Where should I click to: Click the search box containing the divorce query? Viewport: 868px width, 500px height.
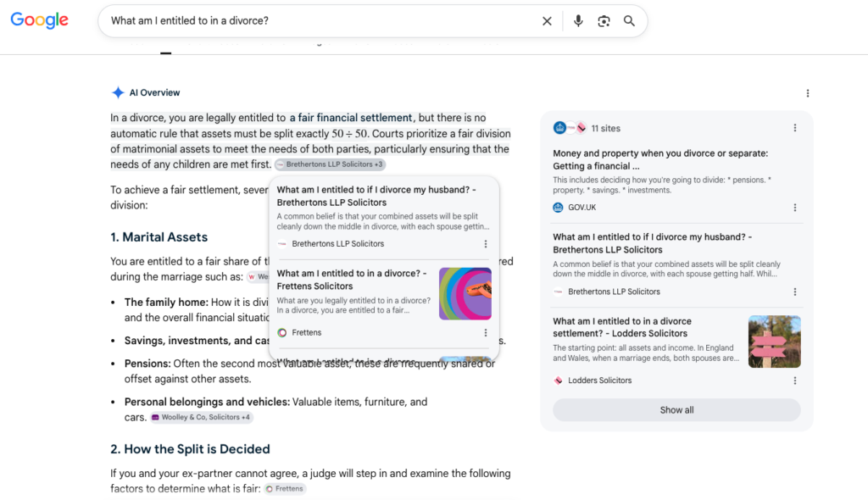373,21
